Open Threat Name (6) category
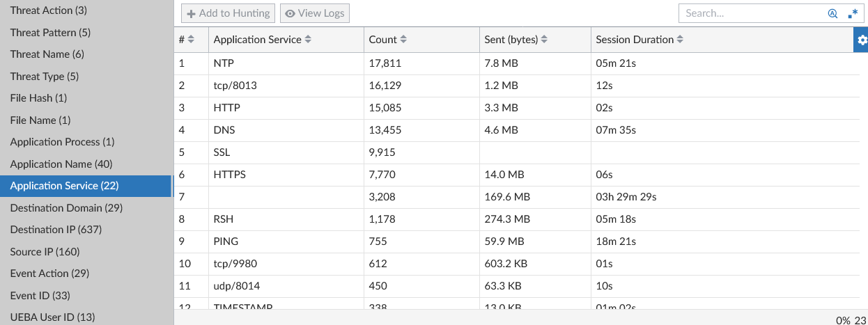 (x=47, y=54)
